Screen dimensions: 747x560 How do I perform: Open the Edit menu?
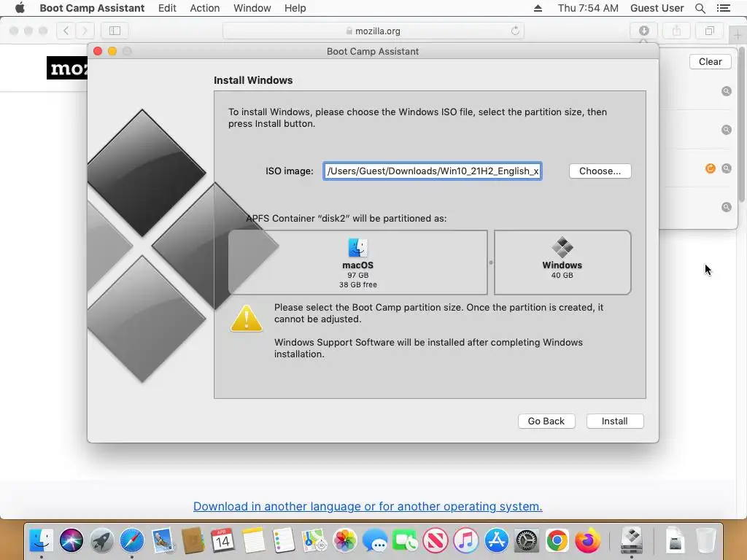pyautogui.click(x=167, y=8)
